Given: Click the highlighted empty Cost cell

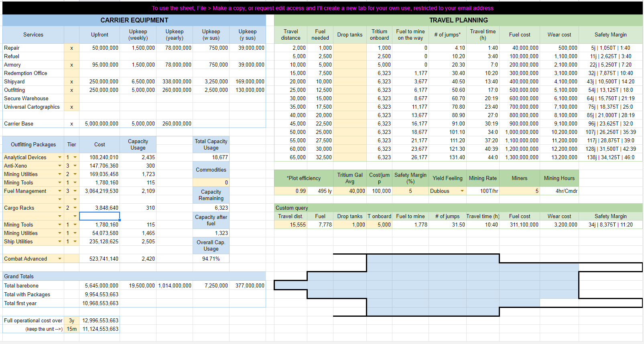Looking at the screenshot, I should coord(100,217).
